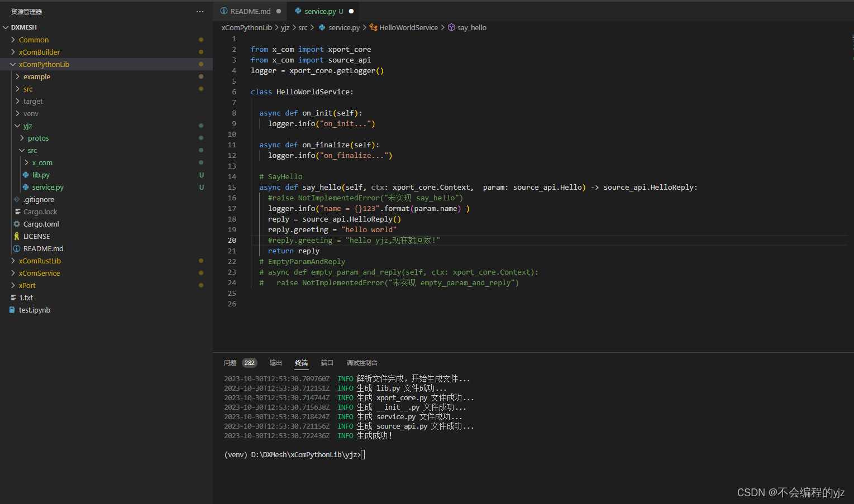Click the terminal prompt input area
The image size is (854, 504).
point(362,454)
